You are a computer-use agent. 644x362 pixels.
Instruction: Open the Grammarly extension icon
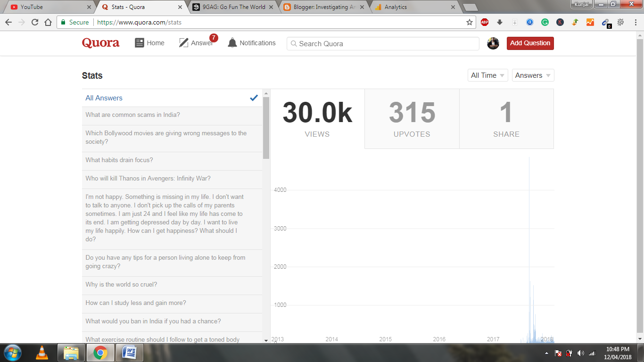click(x=545, y=22)
